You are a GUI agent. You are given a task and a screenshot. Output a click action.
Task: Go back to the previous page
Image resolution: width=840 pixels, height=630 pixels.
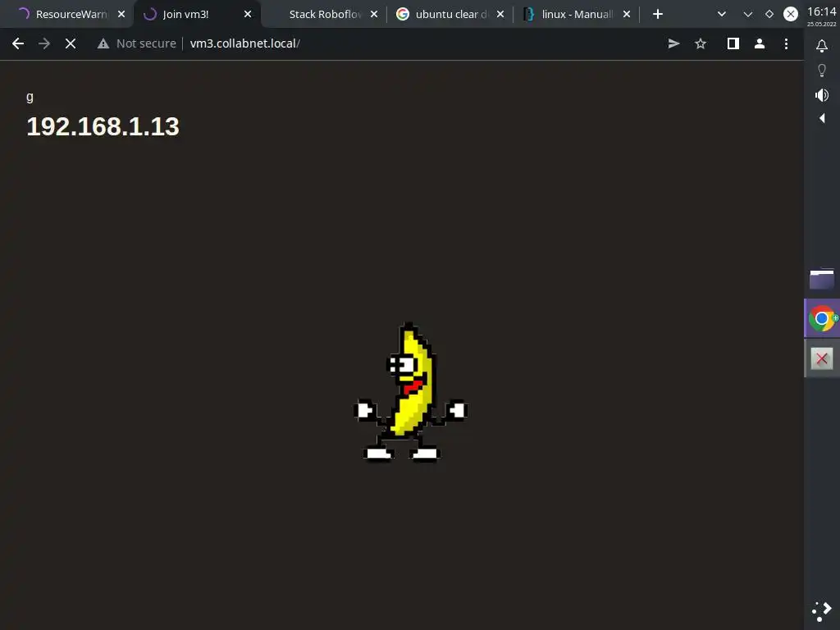click(18, 43)
